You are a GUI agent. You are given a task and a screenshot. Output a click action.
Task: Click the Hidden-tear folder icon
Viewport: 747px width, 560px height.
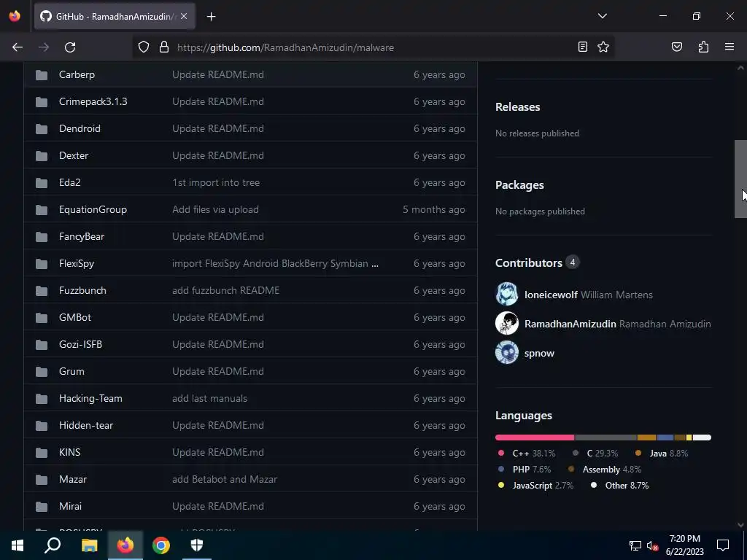coord(42,425)
